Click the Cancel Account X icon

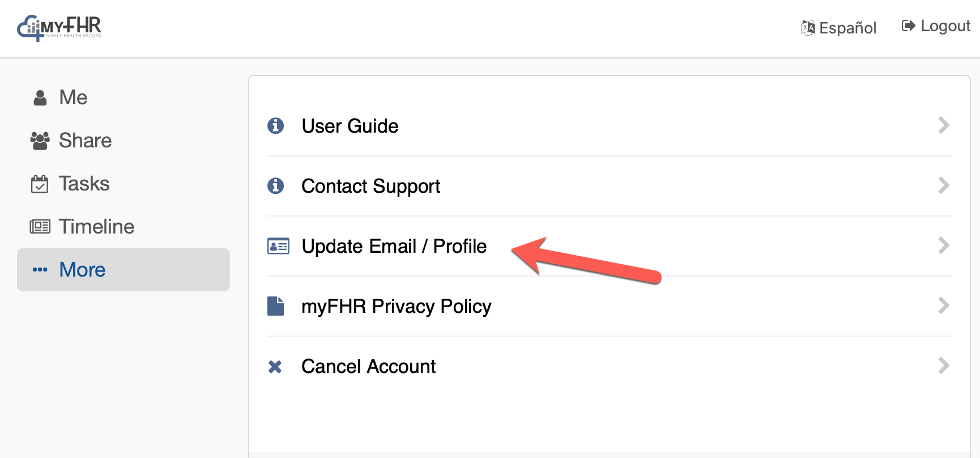coord(275,367)
